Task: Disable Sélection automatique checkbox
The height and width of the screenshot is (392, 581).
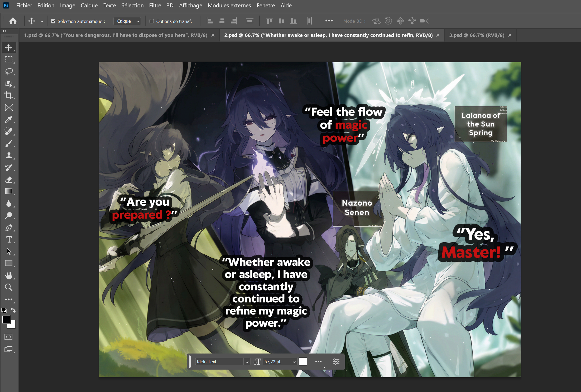Action: (x=53, y=21)
